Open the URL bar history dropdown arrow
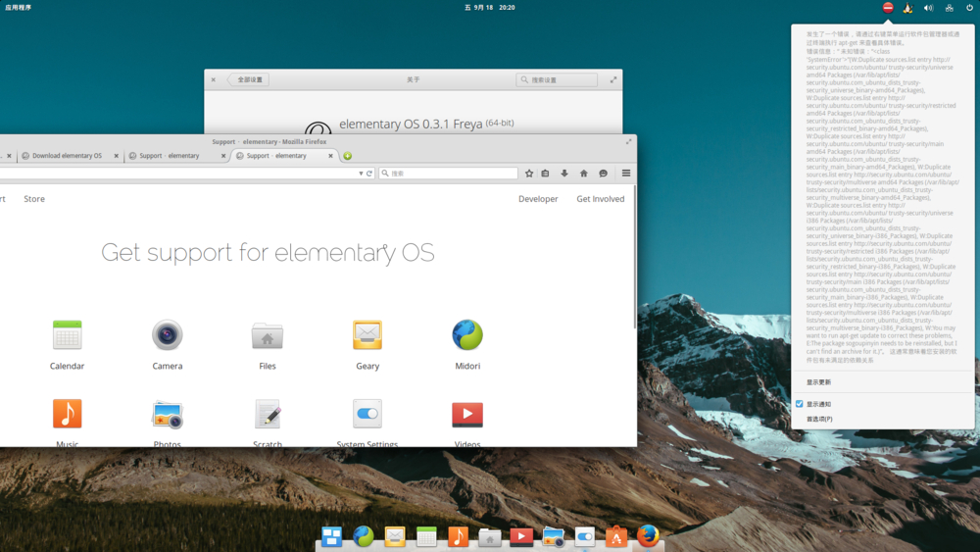This screenshot has height=552, width=980. 361,174
